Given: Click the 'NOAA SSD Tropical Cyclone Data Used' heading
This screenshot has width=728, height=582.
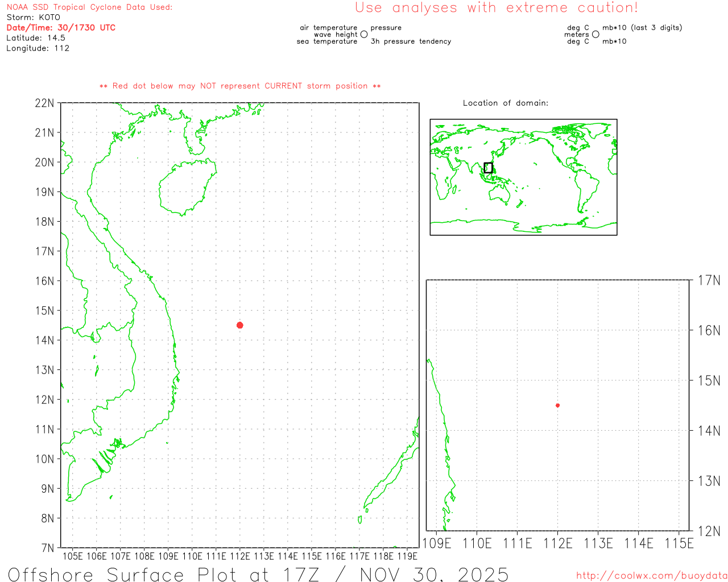Looking at the screenshot, I should [89, 7].
